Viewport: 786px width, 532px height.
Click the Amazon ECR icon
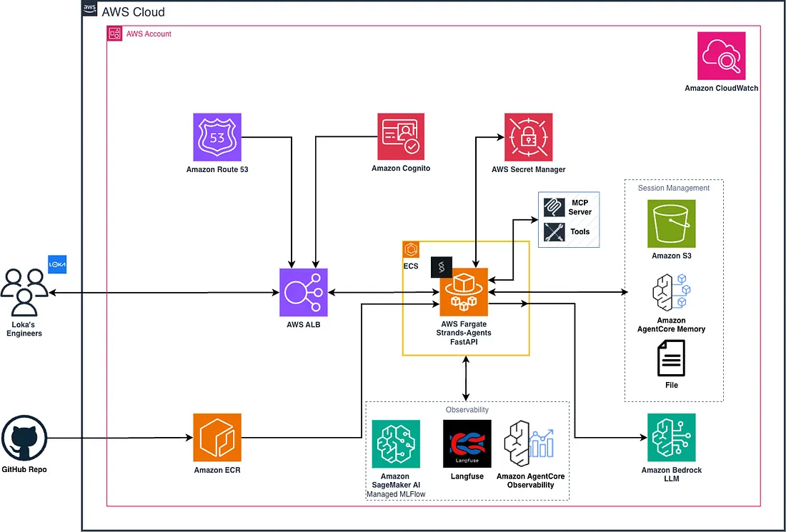217,437
